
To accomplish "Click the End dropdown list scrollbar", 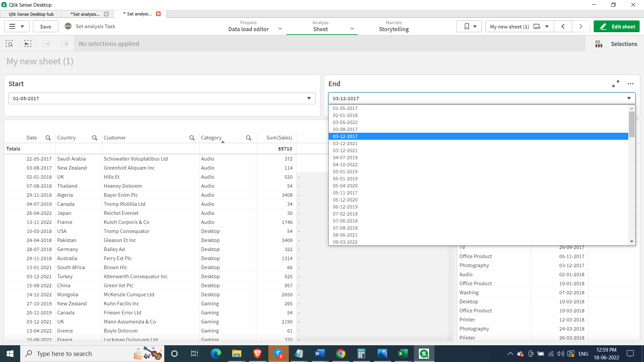I will point(632,125).
